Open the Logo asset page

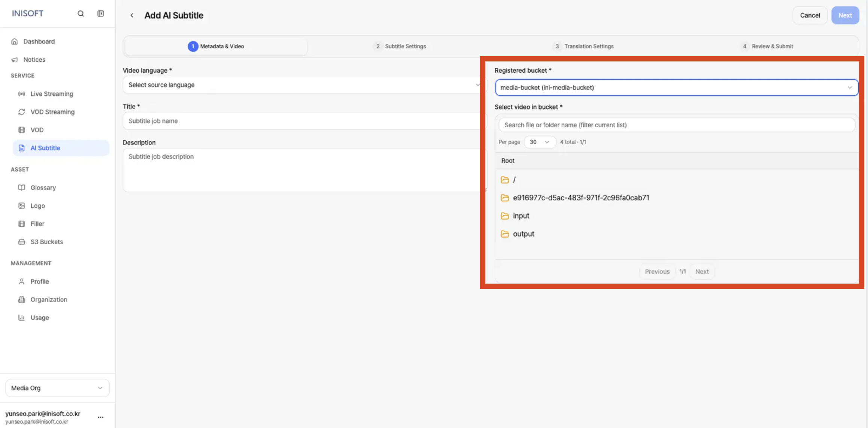[37, 206]
